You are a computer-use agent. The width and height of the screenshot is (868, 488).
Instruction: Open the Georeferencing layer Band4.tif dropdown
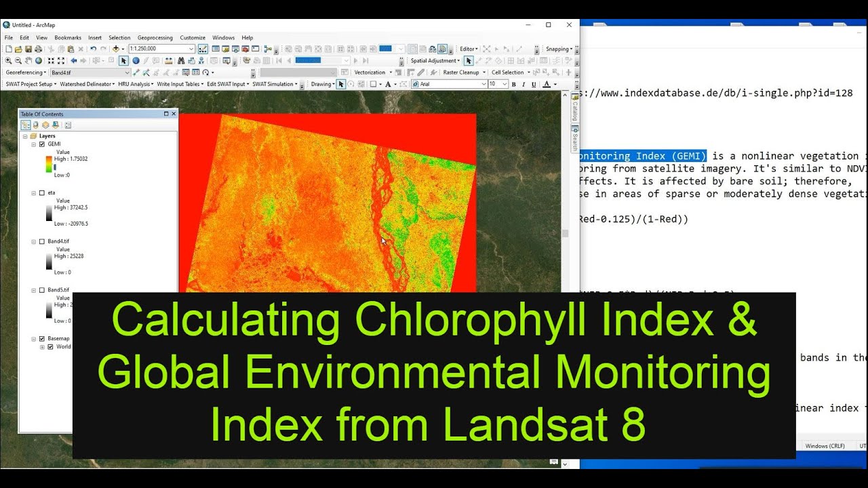coord(127,73)
